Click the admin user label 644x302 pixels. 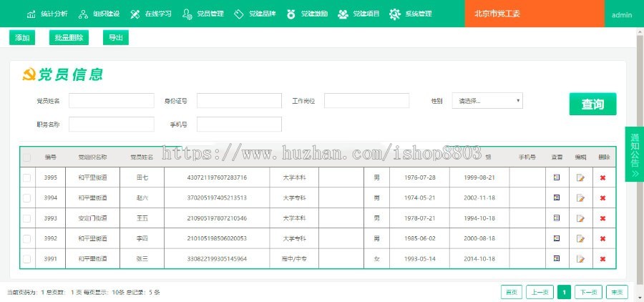click(x=622, y=15)
